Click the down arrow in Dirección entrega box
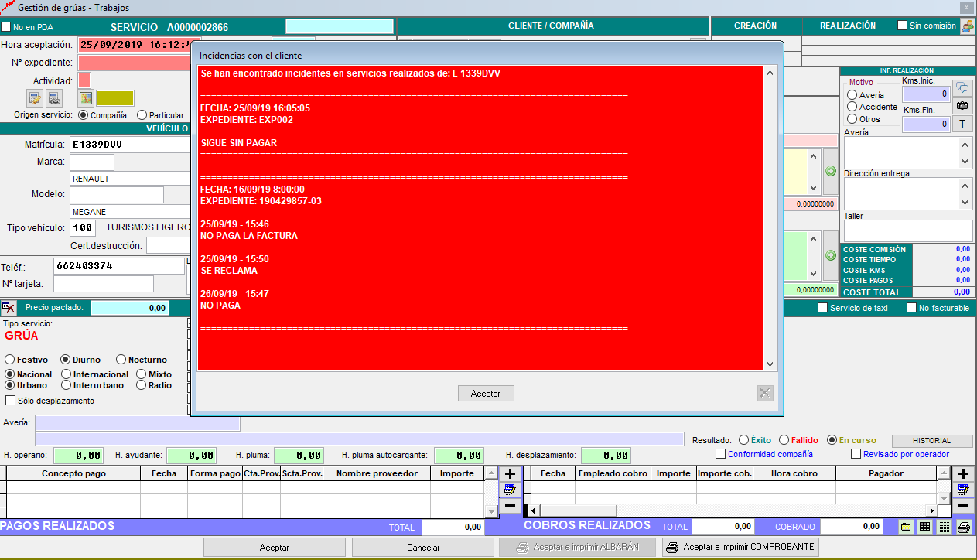977x560 pixels. (x=965, y=202)
